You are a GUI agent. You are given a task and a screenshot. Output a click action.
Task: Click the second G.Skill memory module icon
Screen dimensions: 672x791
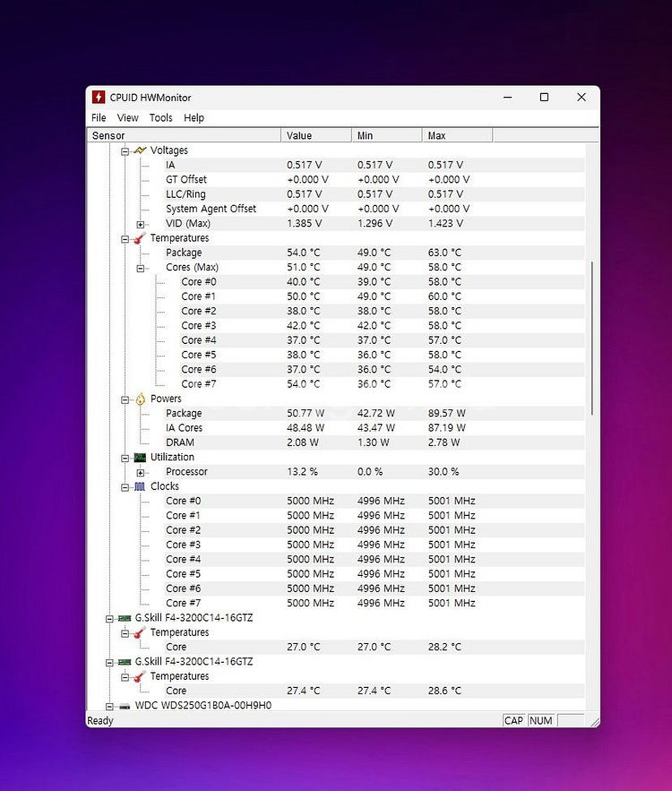tap(125, 662)
